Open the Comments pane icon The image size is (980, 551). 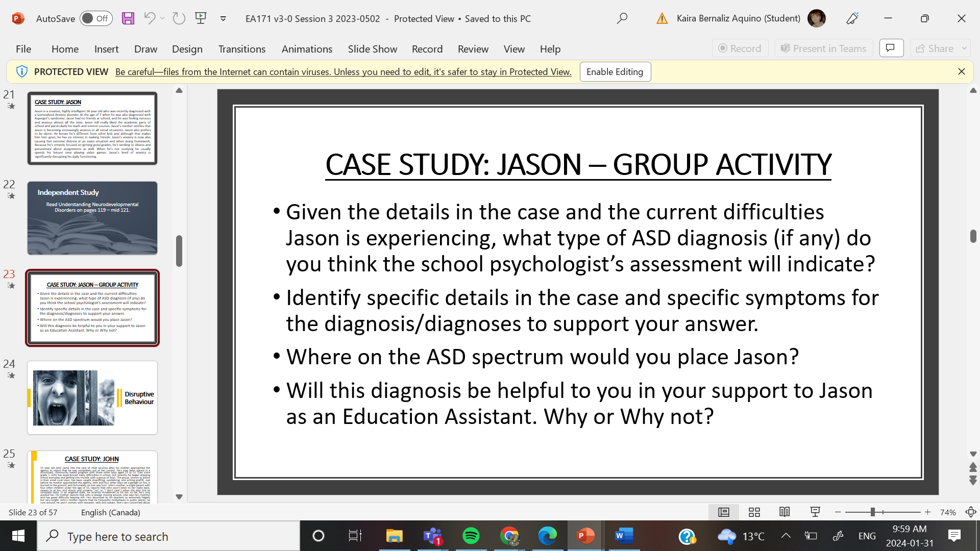click(x=891, y=48)
